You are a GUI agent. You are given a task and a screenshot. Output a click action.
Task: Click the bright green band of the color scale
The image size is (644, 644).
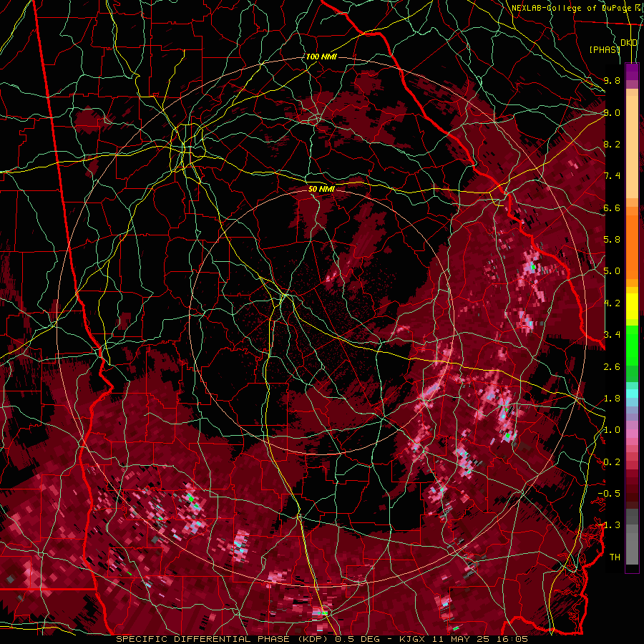(x=632, y=345)
